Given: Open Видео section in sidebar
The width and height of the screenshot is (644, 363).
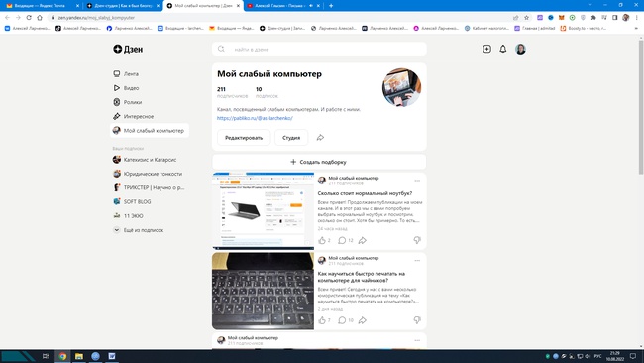Looking at the screenshot, I should [x=126, y=88].
